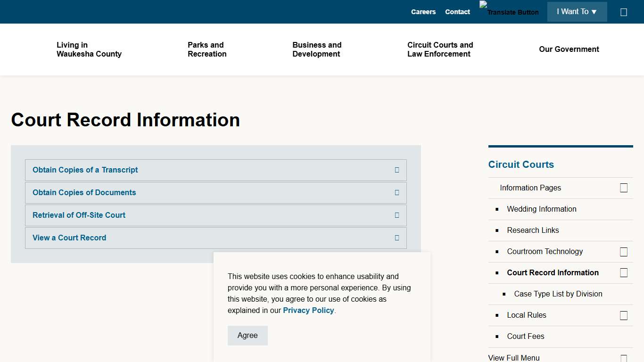This screenshot has height=362, width=644.
Task: Open the Wedding Information sidebar item
Action: click(x=541, y=209)
